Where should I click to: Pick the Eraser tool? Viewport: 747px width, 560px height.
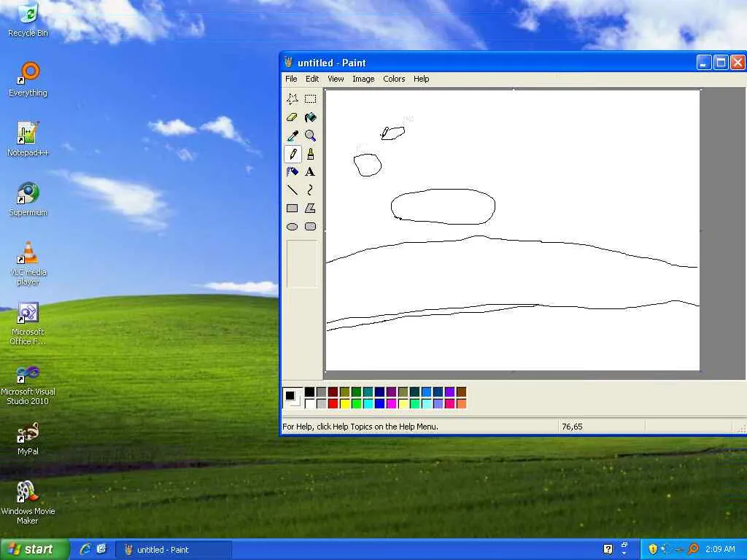point(293,117)
